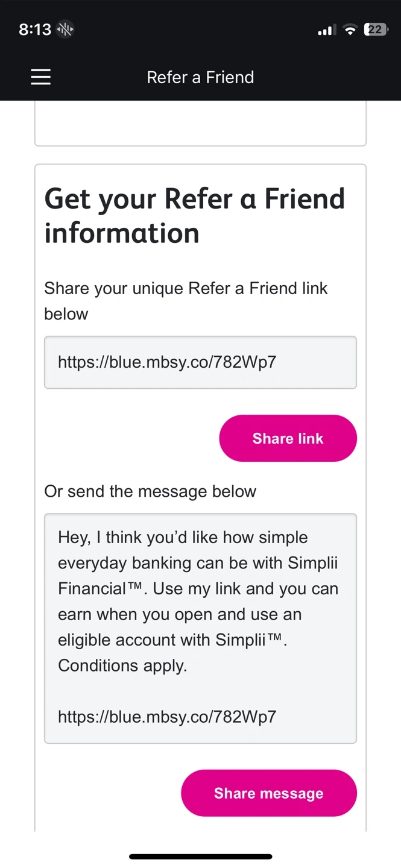Tap the battery level indicator
The width and height of the screenshot is (401, 868).
[x=376, y=30]
